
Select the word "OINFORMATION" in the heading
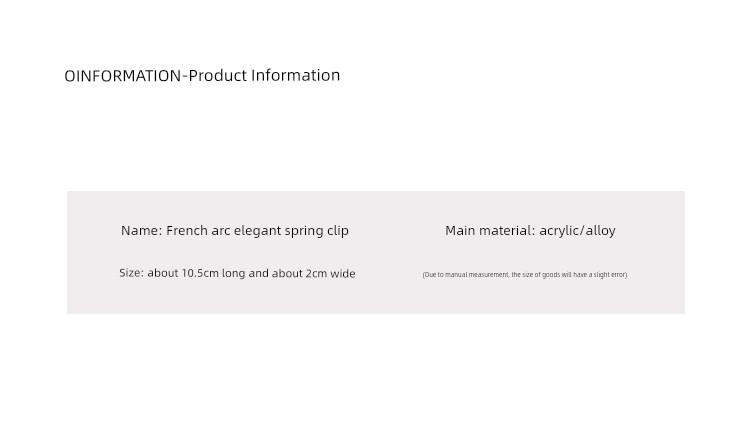(123, 76)
